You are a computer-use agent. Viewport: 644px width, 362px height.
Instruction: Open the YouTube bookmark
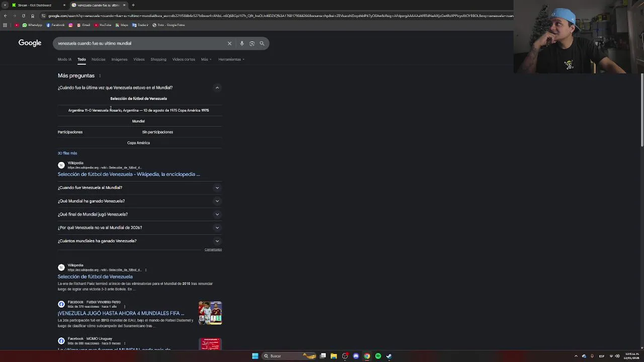[103, 25]
